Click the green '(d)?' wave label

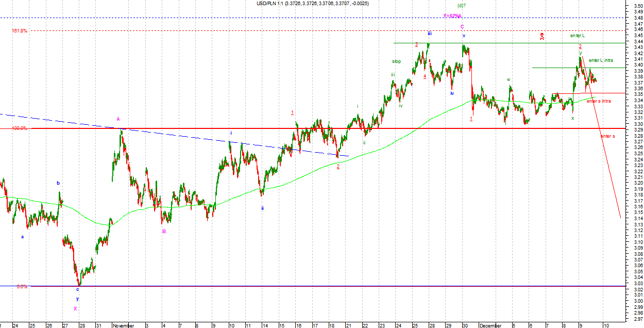461,6
